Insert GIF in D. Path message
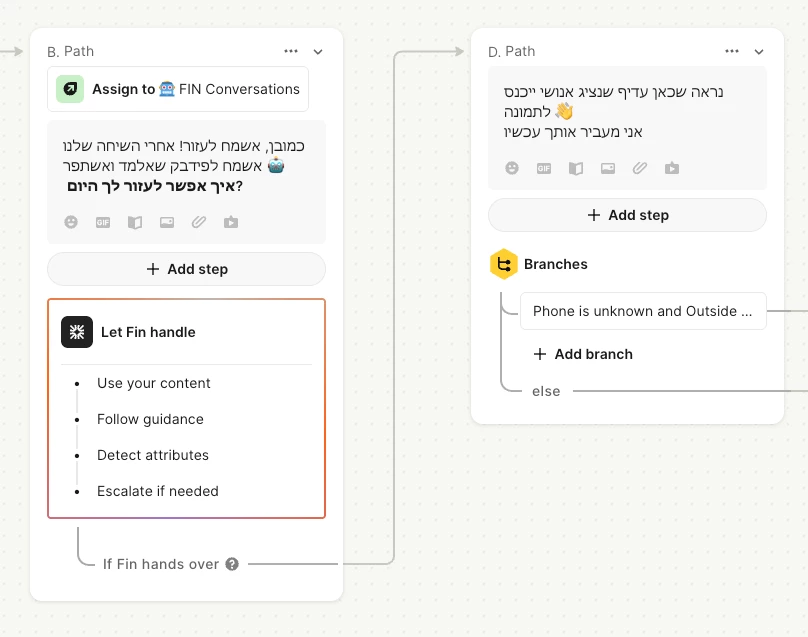Viewport: 808px width, 637px height. pos(544,168)
